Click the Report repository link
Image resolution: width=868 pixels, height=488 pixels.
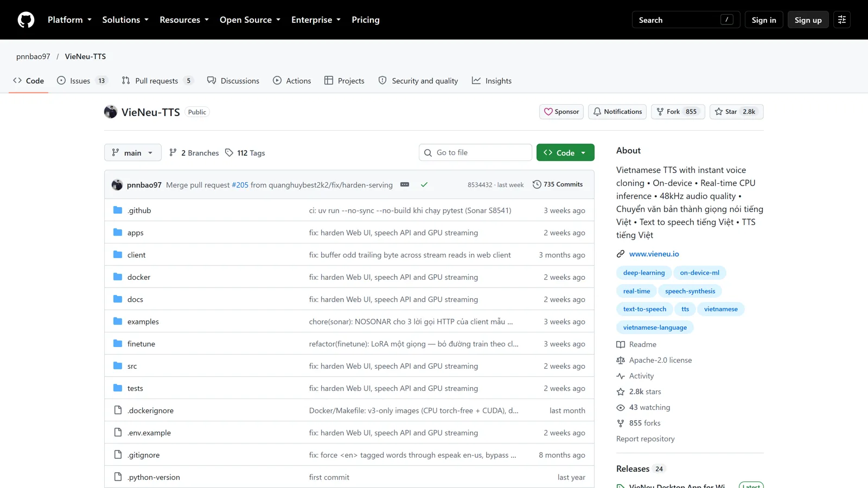point(646,439)
